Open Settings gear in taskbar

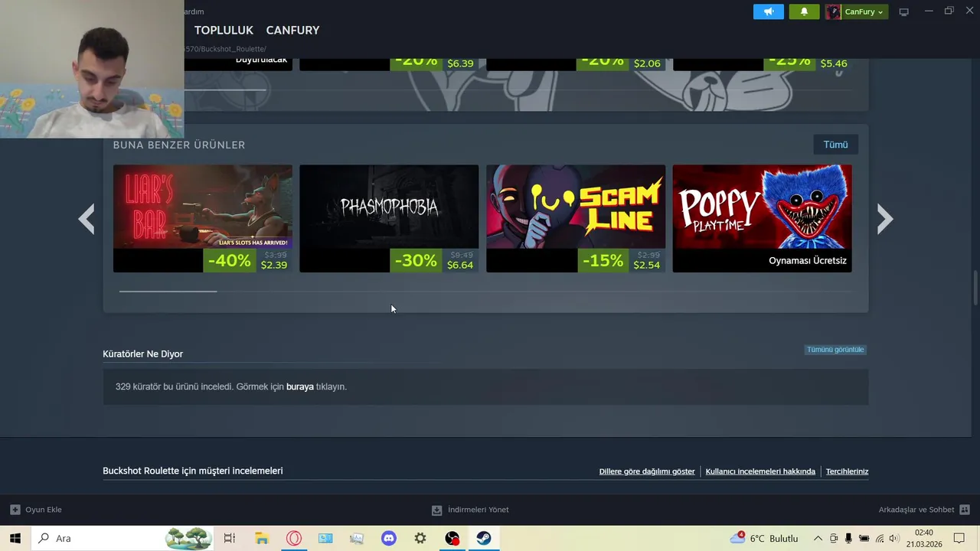(x=420, y=538)
